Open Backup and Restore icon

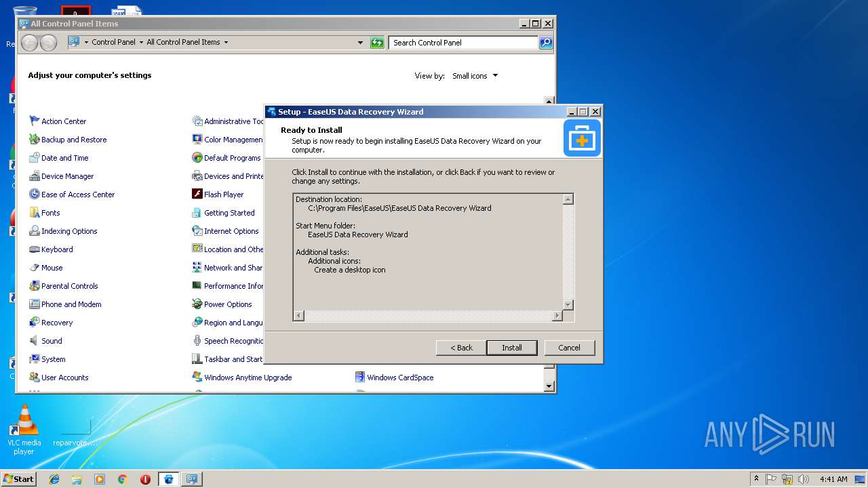point(35,139)
